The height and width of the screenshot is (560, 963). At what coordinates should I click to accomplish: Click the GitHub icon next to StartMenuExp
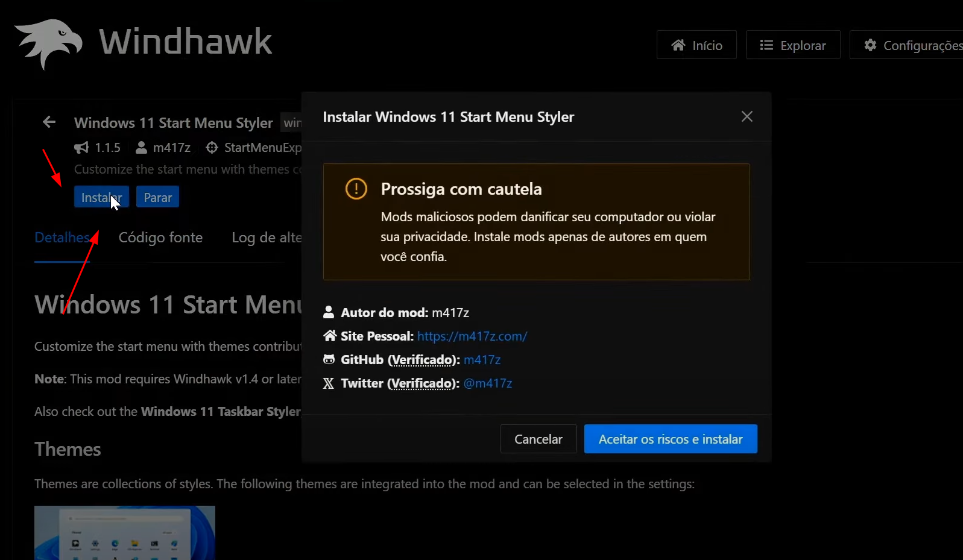pyautogui.click(x=212, y=147)
